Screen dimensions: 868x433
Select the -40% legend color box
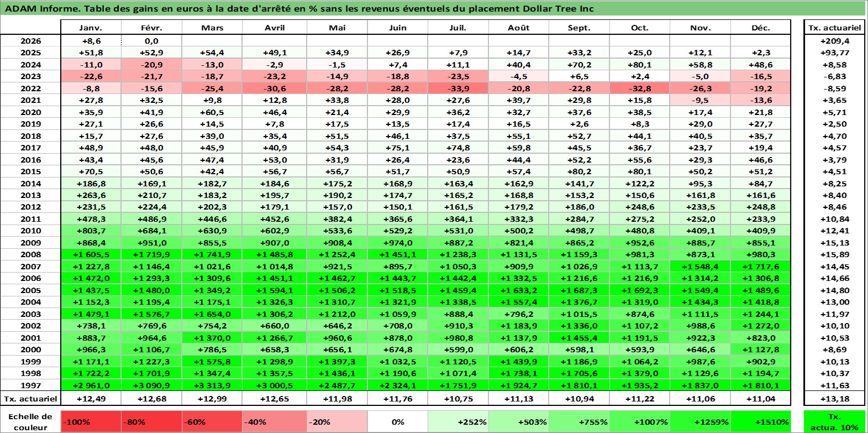pyautogui.click(x=275, y=422)
